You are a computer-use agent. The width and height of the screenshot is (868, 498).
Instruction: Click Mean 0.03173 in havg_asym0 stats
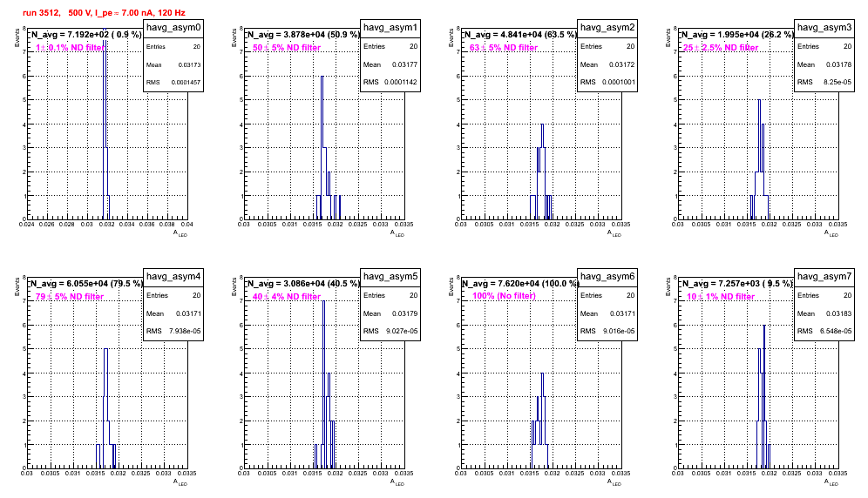click(173, 64)
